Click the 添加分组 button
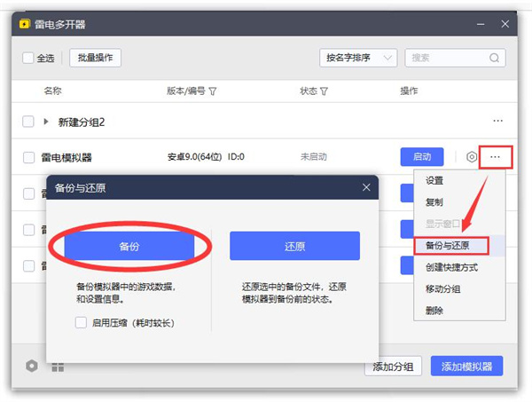 (393, 367)
